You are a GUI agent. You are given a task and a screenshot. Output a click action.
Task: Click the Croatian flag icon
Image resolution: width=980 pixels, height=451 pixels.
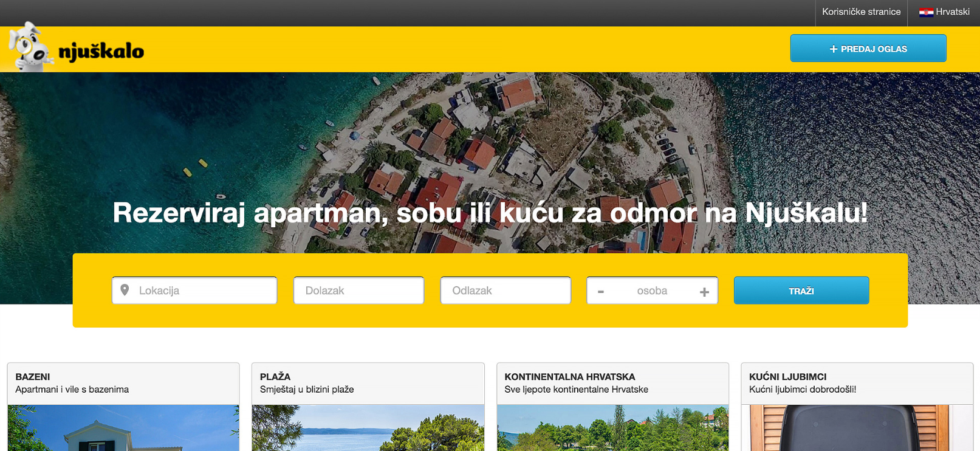point(926,12)
